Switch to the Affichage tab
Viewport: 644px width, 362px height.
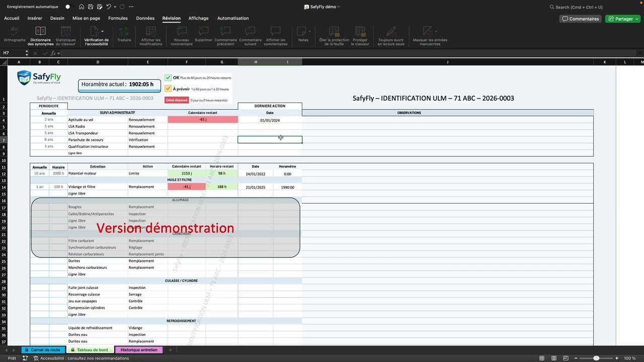click(x=198, y=18)
